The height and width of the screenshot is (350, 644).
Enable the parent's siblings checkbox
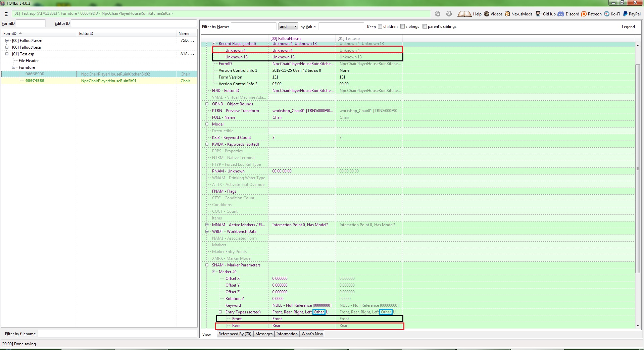(x=425, y=27)
